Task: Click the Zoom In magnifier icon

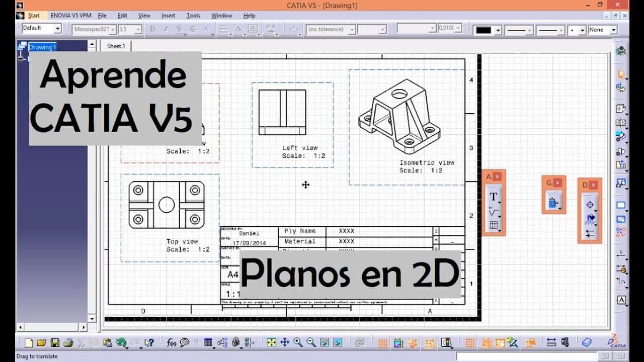Action: 298,342
